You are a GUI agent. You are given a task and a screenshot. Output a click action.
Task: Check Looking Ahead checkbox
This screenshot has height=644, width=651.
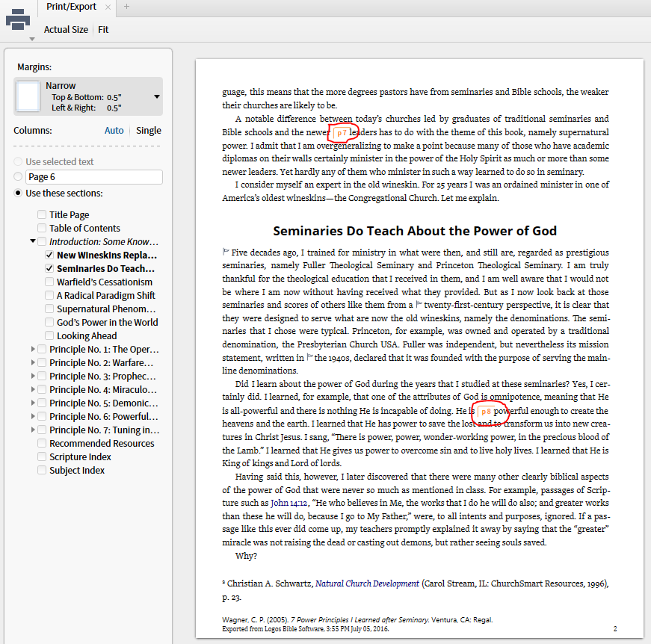[x=49, y=335]
